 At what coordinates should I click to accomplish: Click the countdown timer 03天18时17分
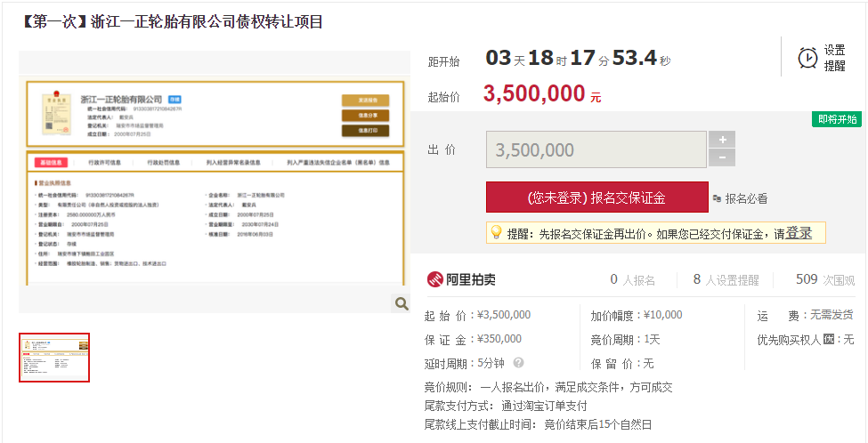(x=578, y=58)
